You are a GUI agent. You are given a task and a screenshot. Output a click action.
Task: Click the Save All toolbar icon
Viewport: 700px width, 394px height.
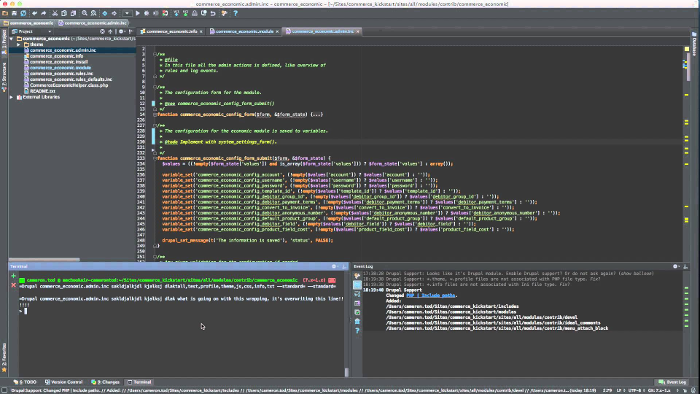point(14,13)
